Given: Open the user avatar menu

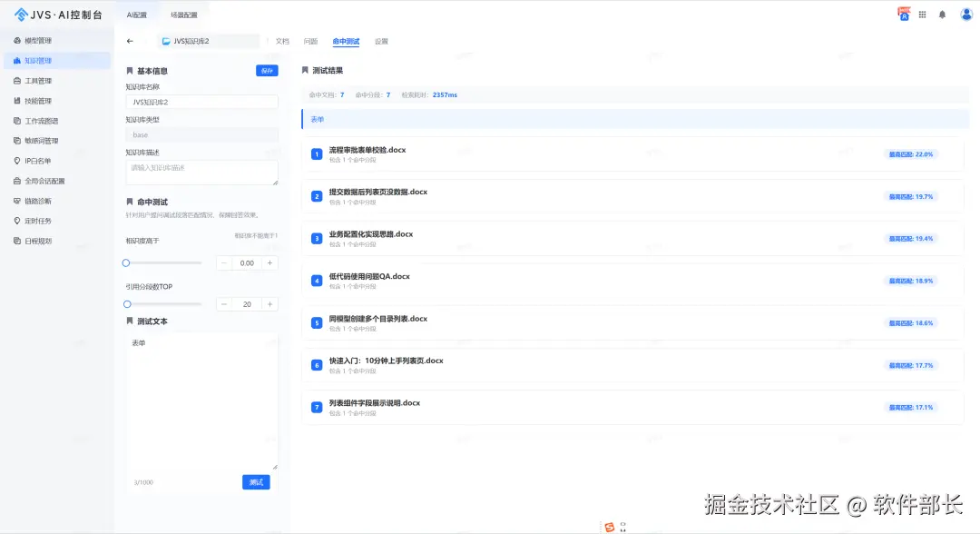Looking at the screenshot, I should tap(966, 15).
